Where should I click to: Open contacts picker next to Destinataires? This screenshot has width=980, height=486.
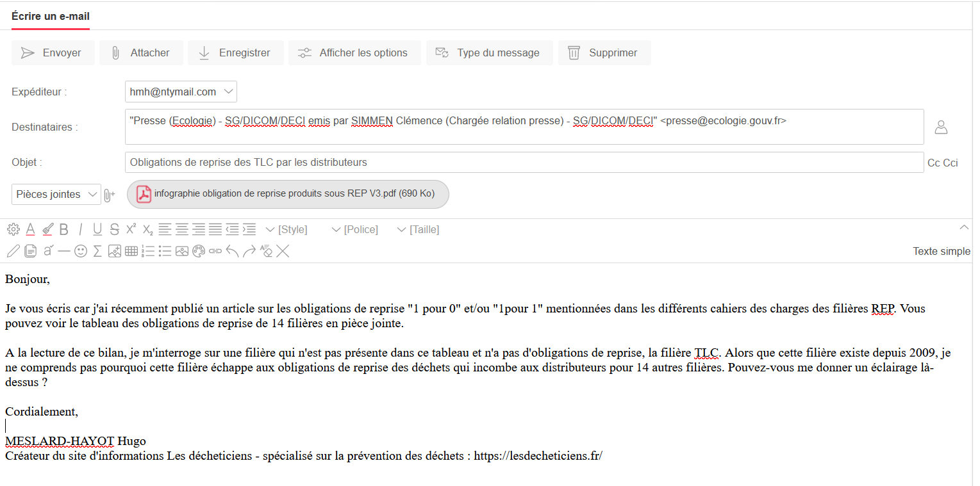pyautogui.click(x=940, y=127)
